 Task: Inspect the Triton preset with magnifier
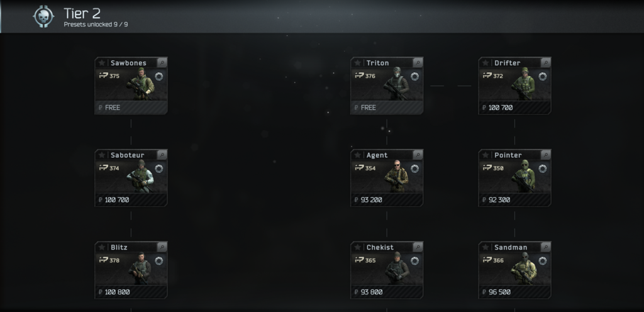click(418, 63)
